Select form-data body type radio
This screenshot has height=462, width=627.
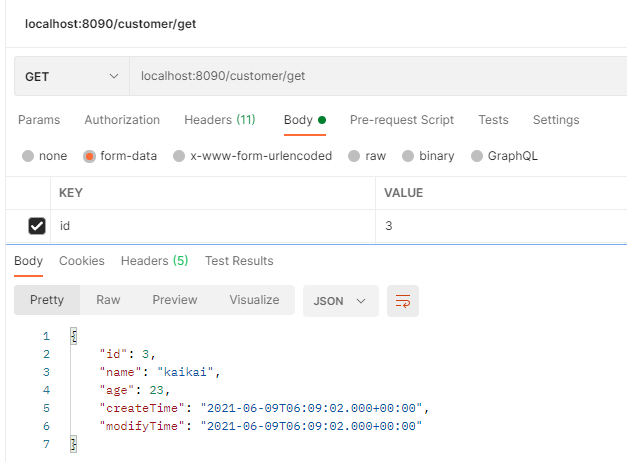(x=89, y=156)
